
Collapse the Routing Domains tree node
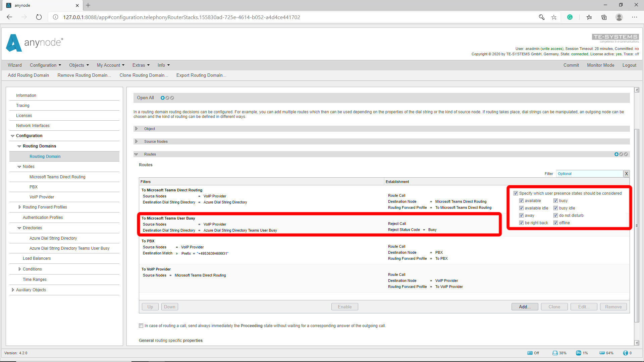pyautogui.click(x=19, y=146)
